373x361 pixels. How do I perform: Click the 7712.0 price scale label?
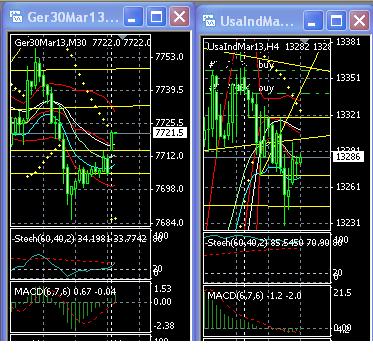click(169, 156)
